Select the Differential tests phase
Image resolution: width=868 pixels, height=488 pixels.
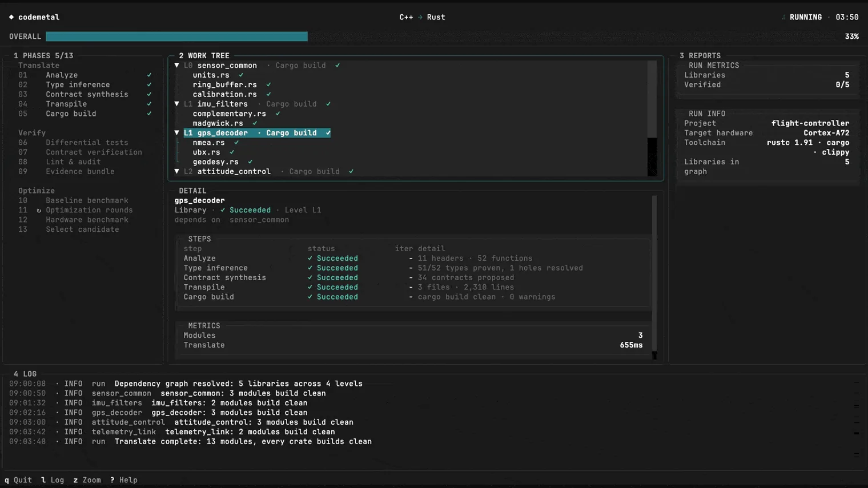coord(87,143)
